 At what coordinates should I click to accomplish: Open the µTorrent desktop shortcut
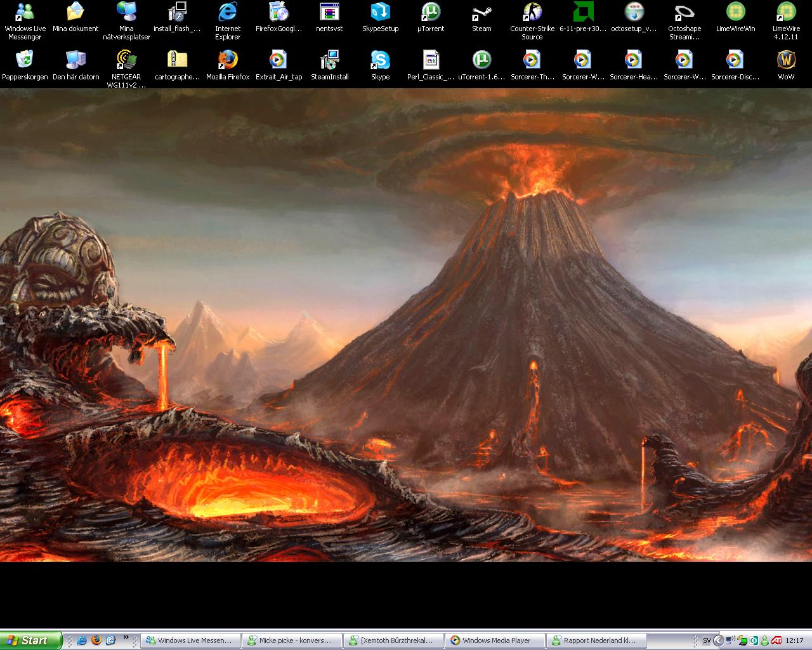[x=431, y=17]
